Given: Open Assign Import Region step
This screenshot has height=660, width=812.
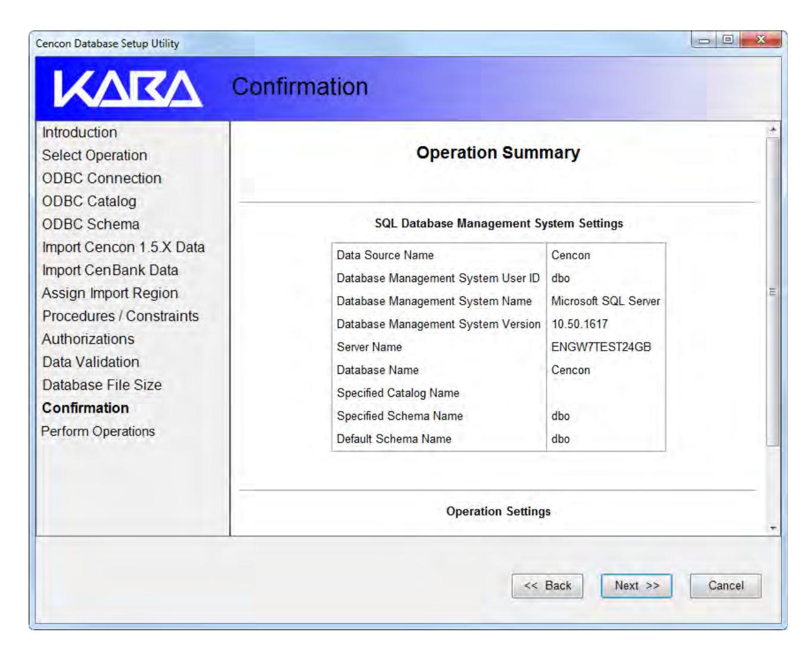Looking at the screenshot, I should (110, 293).
